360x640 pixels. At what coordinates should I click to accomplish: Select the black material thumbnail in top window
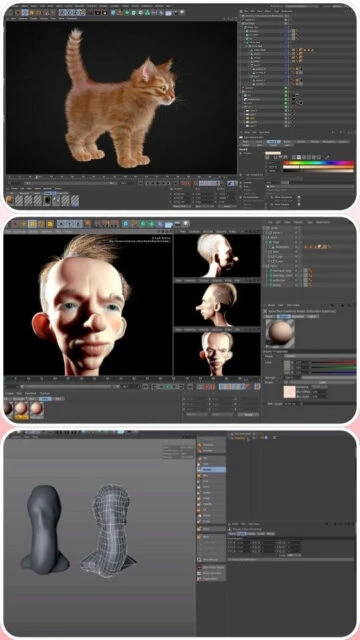pos(47,200)
